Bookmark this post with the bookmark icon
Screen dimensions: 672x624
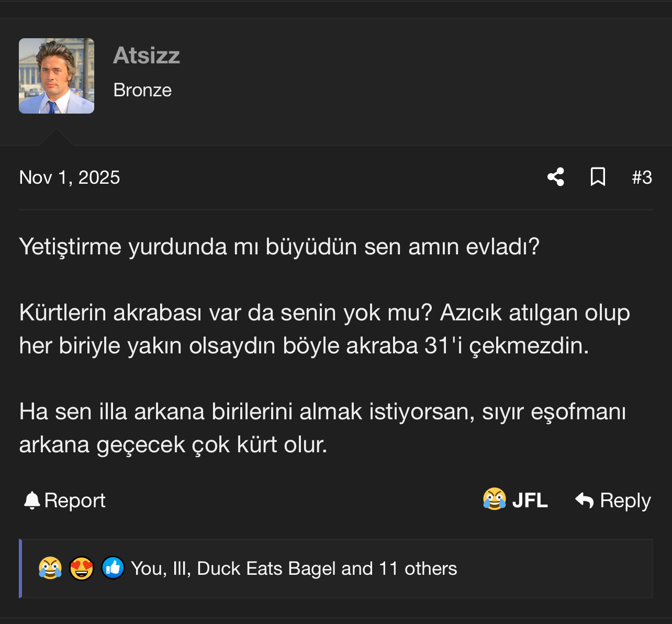(x=598, y=177)
